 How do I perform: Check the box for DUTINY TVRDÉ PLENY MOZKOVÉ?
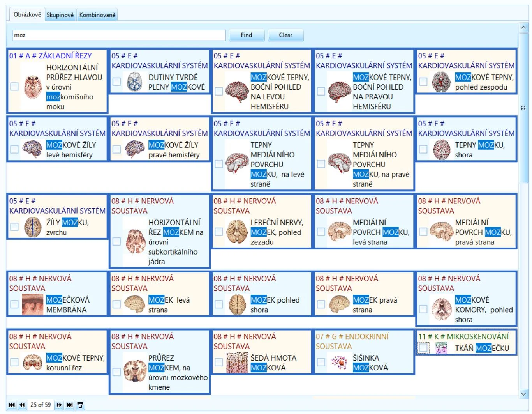pos(116,81)
